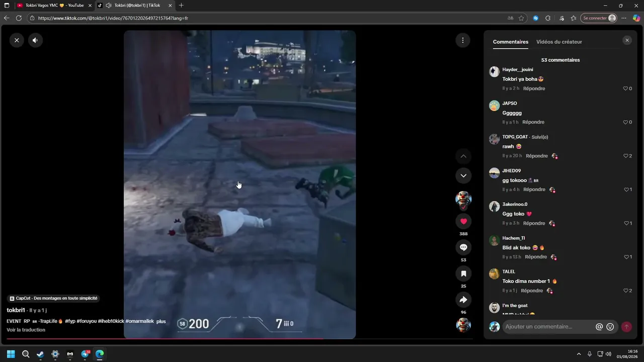Image resolution: width=644 pixels, height=362 pixels.
Task: Close the comments side panel
Action: (x=627, y=40)
